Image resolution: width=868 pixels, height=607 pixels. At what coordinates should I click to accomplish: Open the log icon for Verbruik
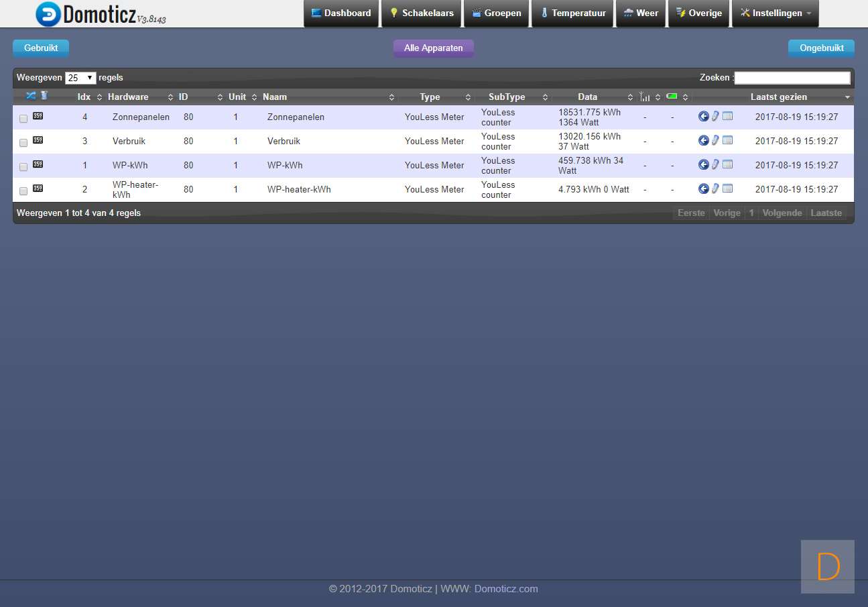click(727, 140)
